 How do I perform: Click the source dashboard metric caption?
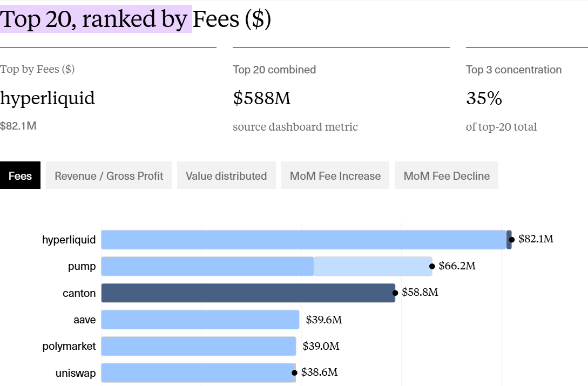tap(295, 127)
